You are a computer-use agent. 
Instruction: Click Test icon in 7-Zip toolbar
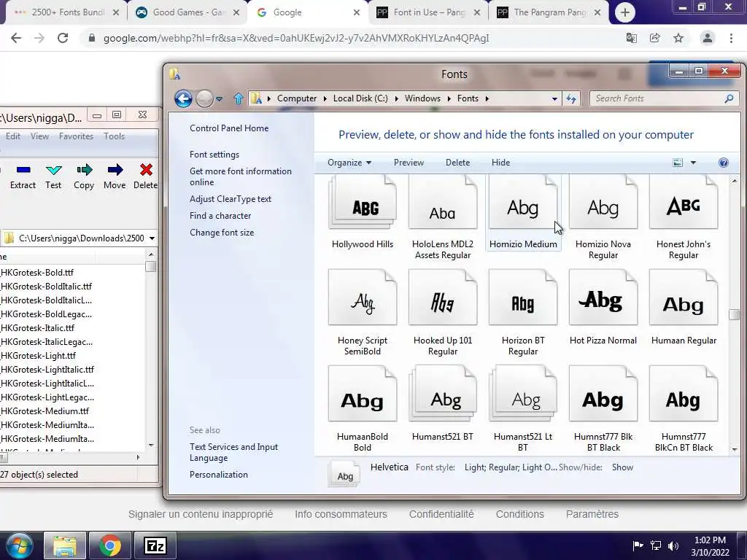click(x=53, y=170)
